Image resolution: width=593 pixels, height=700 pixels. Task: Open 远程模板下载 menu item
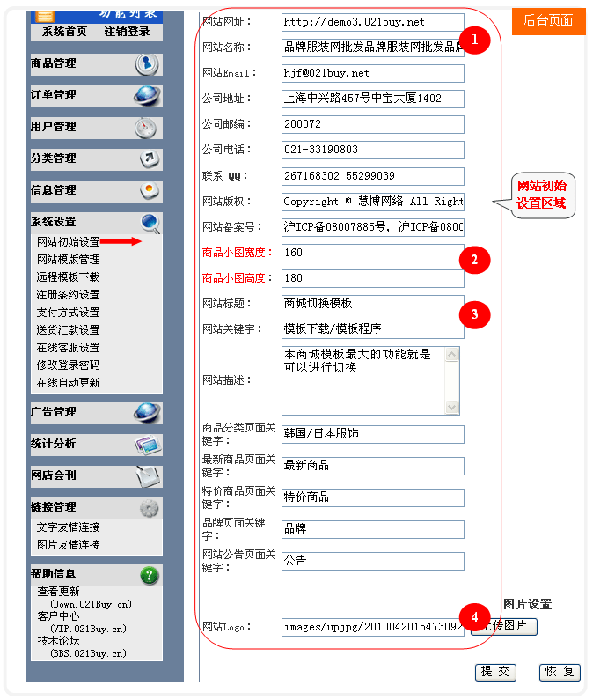(x=69, y=277)
